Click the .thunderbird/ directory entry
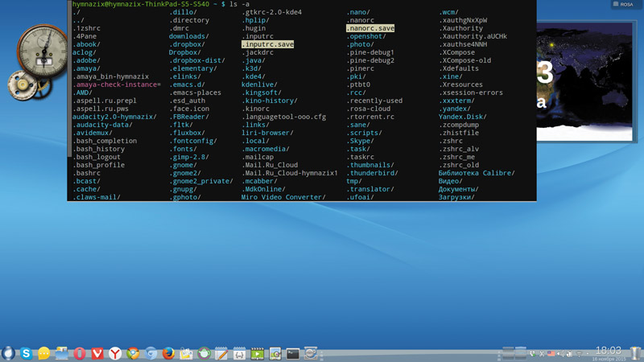 [x=372, y=173]
